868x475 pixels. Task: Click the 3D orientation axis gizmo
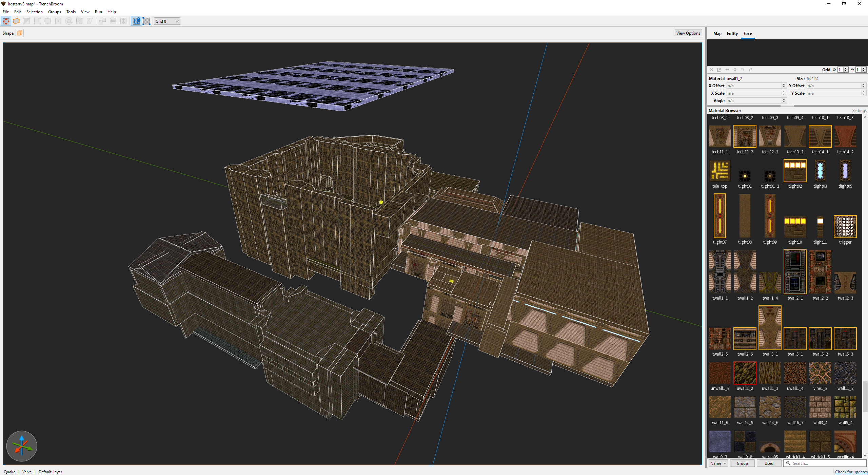22,446
